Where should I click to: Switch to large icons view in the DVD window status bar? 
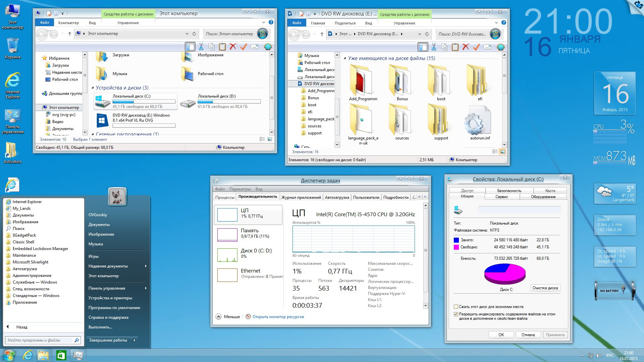click(x=502, y=152)
